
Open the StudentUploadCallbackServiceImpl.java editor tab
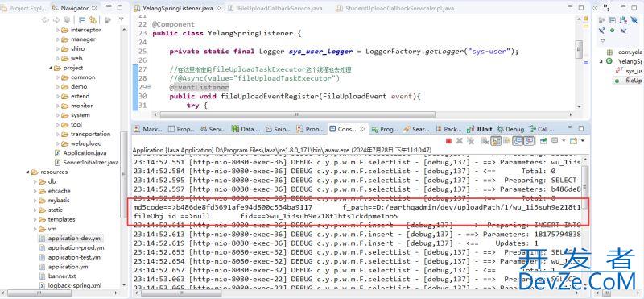(x=395, y=8)
